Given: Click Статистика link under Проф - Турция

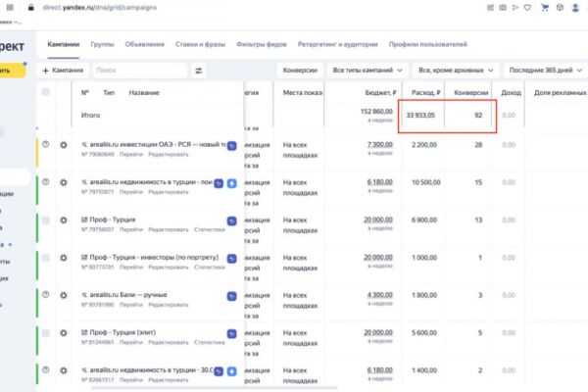Looking at the screenshot, I should (x=210, y=229).
